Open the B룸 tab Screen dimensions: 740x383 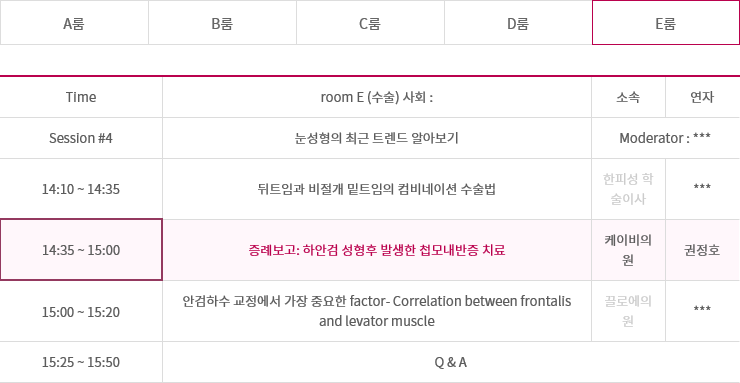pos(222,23)
